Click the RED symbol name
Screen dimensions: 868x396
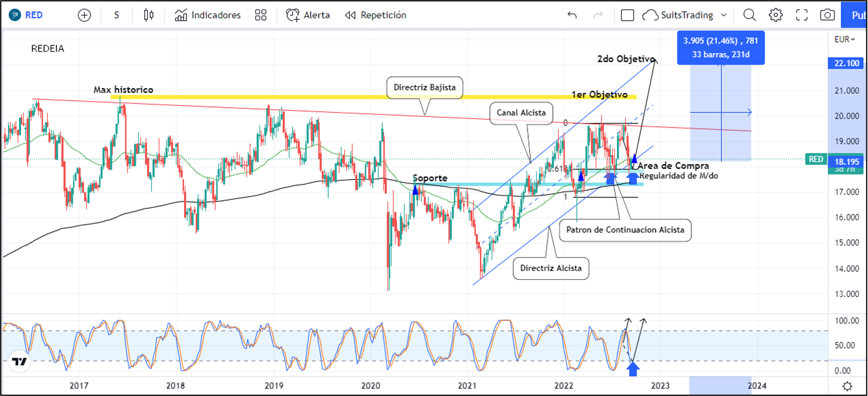[x=34, y=15]
